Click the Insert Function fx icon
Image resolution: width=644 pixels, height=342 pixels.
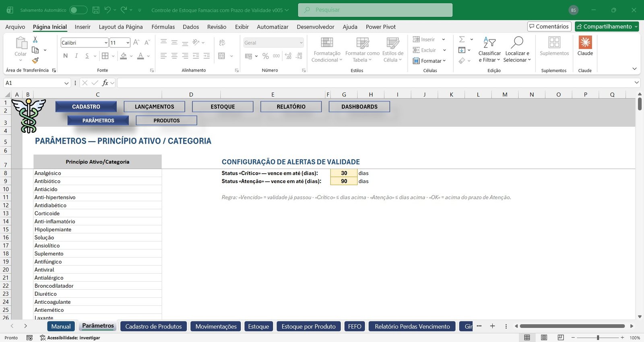click(105, 83)
